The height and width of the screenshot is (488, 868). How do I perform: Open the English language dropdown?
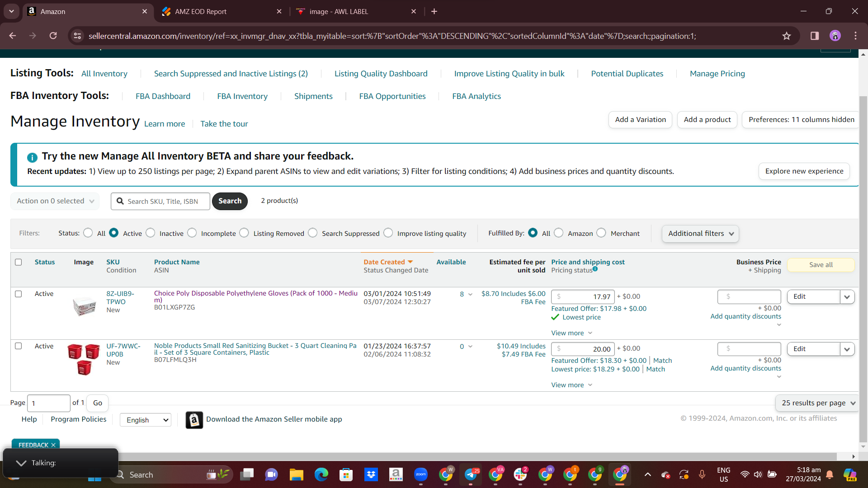(146, 420)
